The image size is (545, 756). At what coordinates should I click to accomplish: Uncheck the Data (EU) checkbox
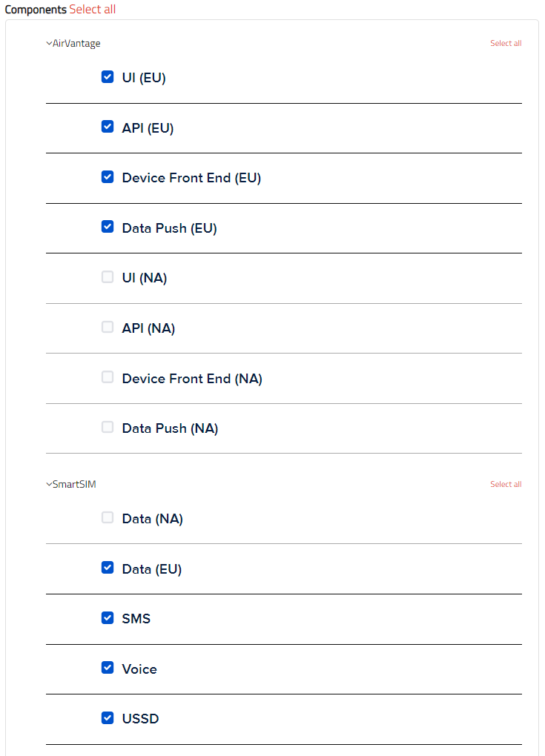[108, 568]
